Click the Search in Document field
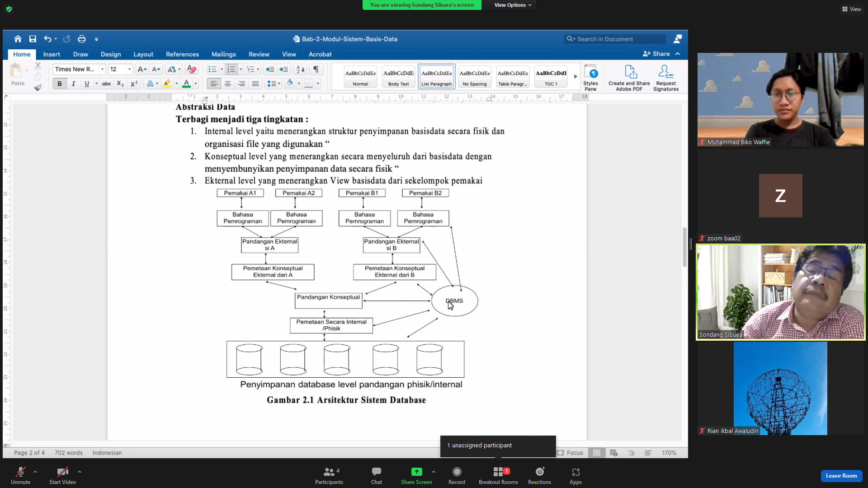The height and width of the screenshot is (488, 868). coord(615,39)
